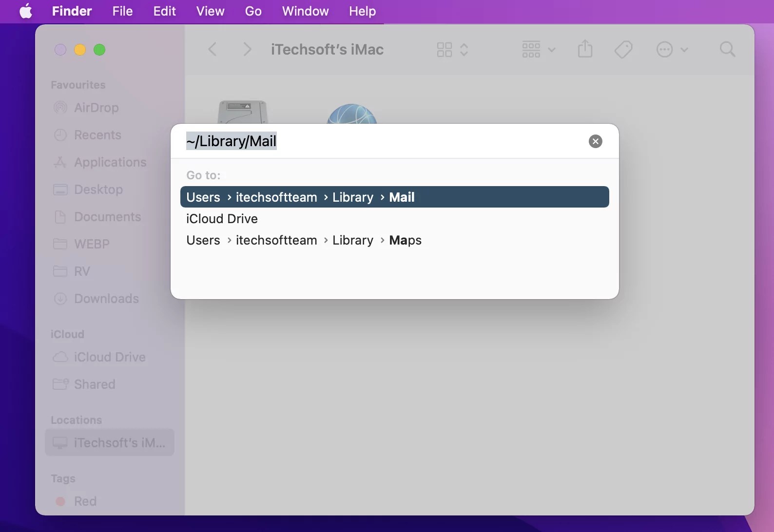Click the hard disk drive icon

(242, 112)
